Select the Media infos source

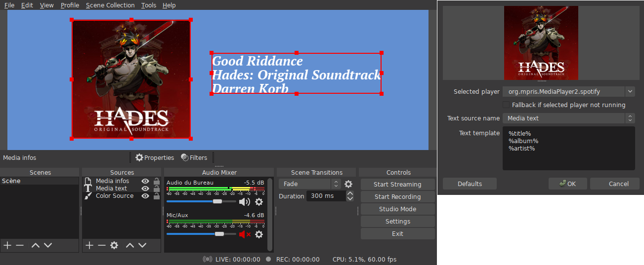(x=112, y=181)
